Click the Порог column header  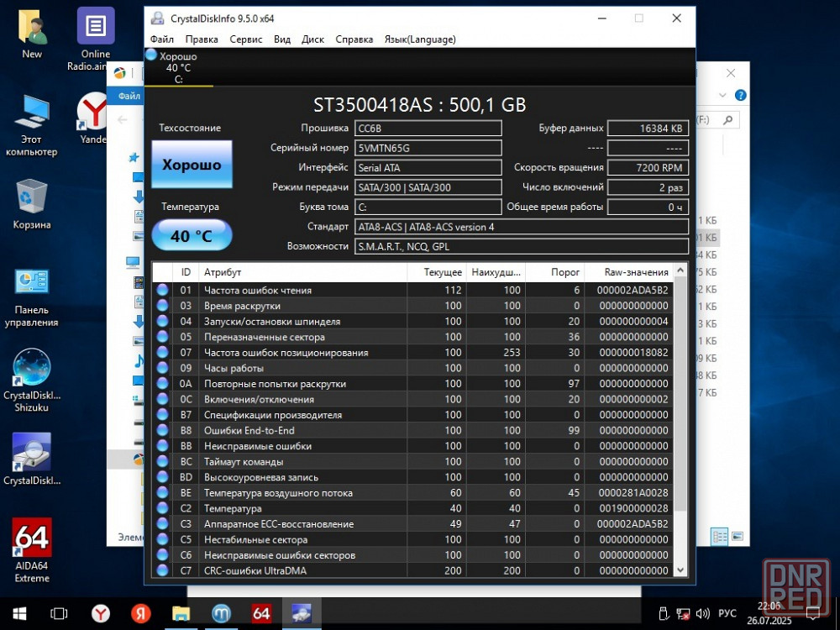pos(555,272)
